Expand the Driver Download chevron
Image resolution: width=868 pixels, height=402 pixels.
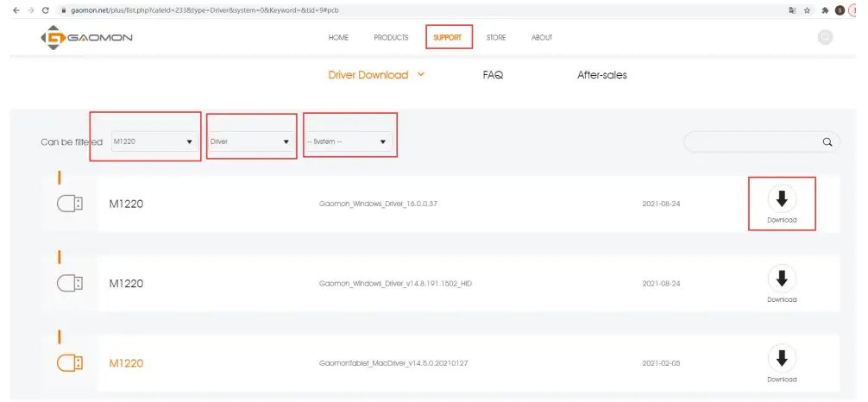pyautogui.click(x=420, y=74)
